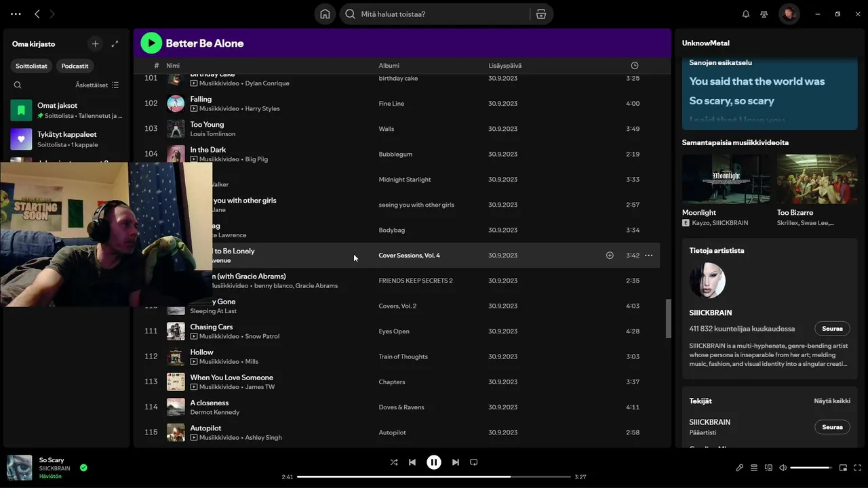Viewport: 868px width, 488px height.
Task: Open the play queue icon
Action: coord(754,468)
